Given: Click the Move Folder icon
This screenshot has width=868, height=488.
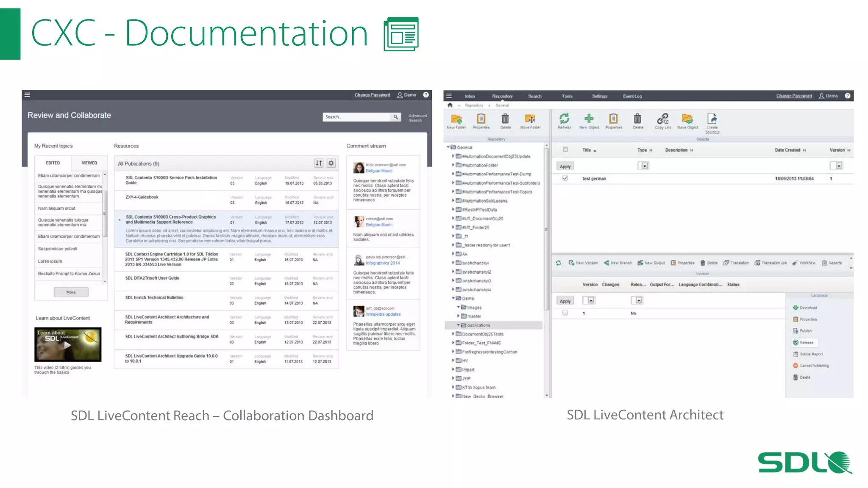Looking at the screenshot, I should point(530,119).
